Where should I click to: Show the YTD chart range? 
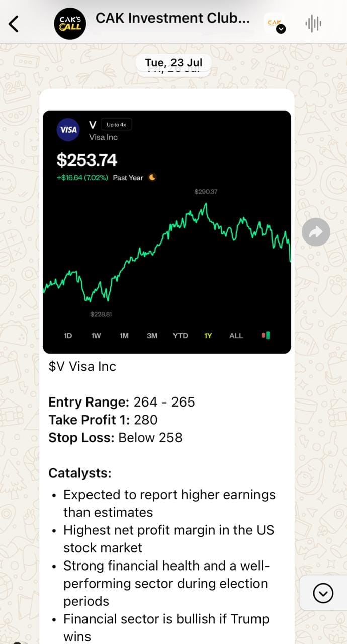pos(180,336)
